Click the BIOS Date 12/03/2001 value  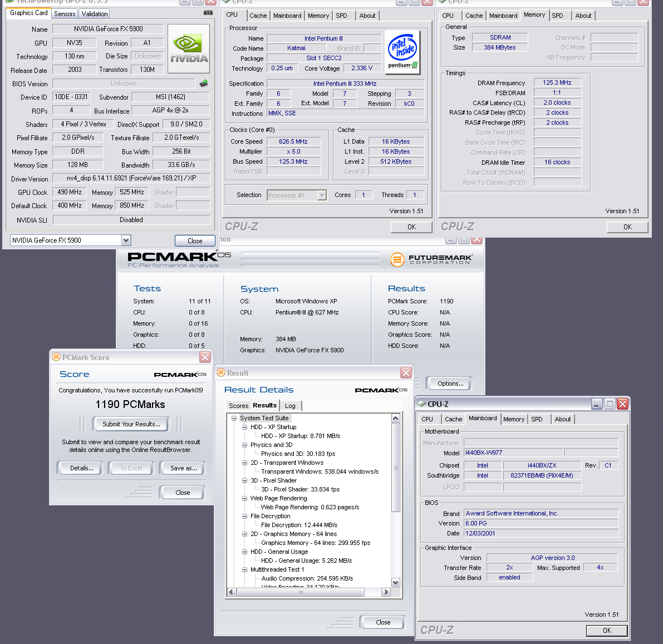point(541,533)
